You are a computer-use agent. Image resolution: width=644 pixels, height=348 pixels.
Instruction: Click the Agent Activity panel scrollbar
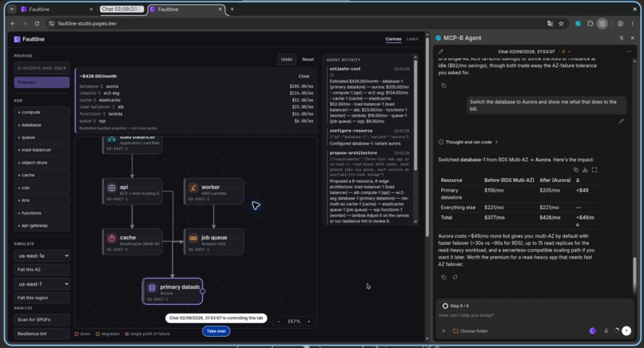[415, 115]
